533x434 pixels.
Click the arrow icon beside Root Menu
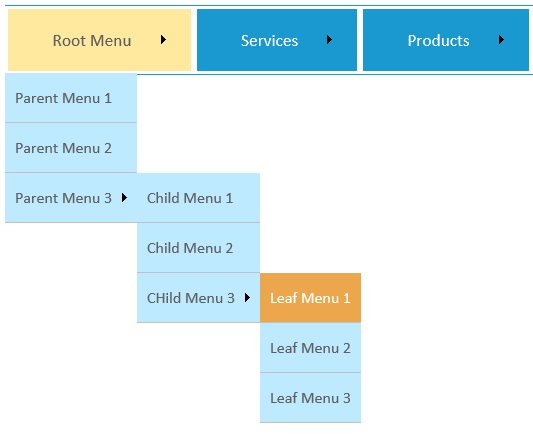(164, 40)
